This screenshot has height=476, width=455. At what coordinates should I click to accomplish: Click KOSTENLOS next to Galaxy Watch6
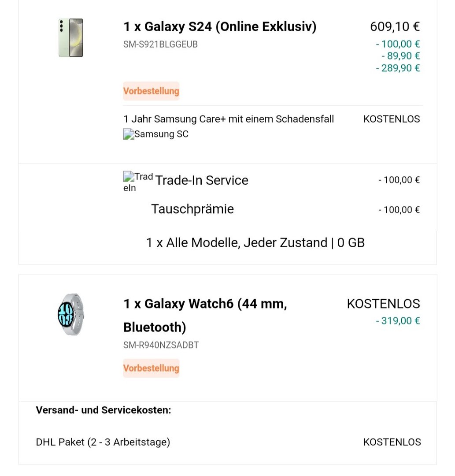coord(383,304)
